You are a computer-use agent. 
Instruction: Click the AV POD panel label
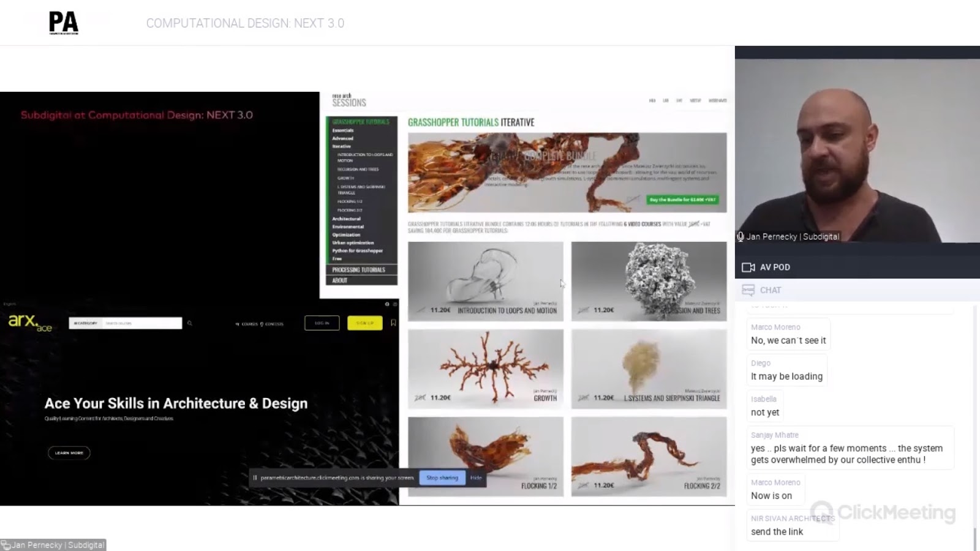point(775,268)
